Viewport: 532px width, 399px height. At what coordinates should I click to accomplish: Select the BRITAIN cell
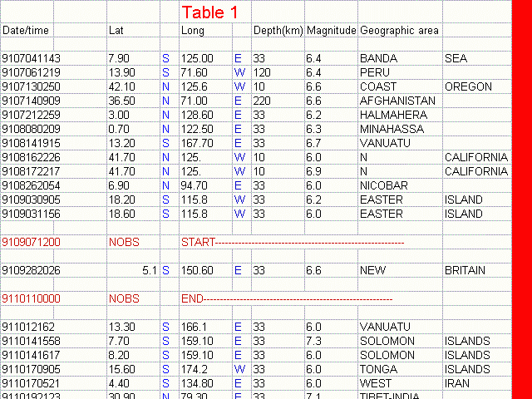pyautogui.click(x=464, y=270)
